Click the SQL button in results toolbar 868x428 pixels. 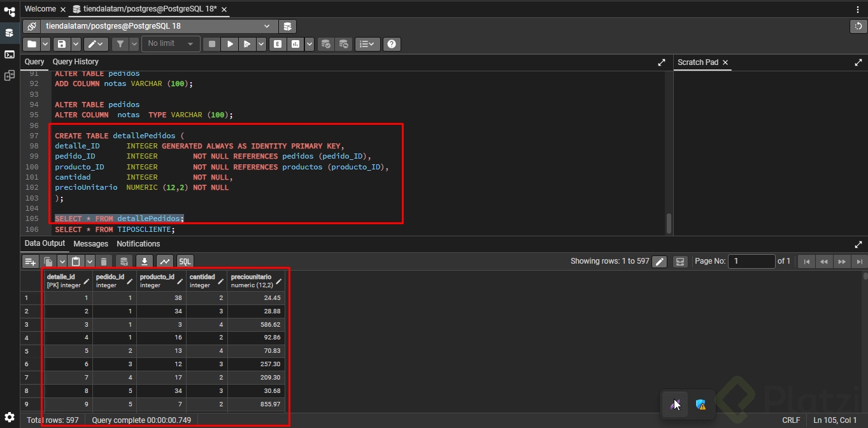tap(185, 261)
